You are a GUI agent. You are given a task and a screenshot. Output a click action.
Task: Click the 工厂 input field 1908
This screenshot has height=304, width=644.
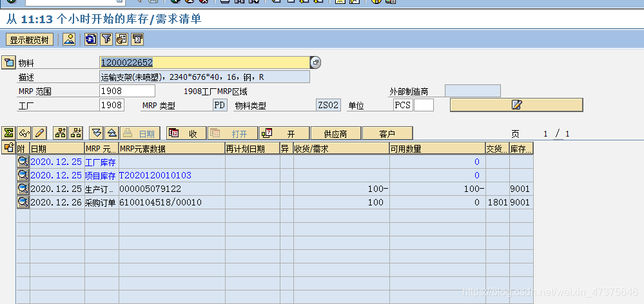click(x=112, y=105)
